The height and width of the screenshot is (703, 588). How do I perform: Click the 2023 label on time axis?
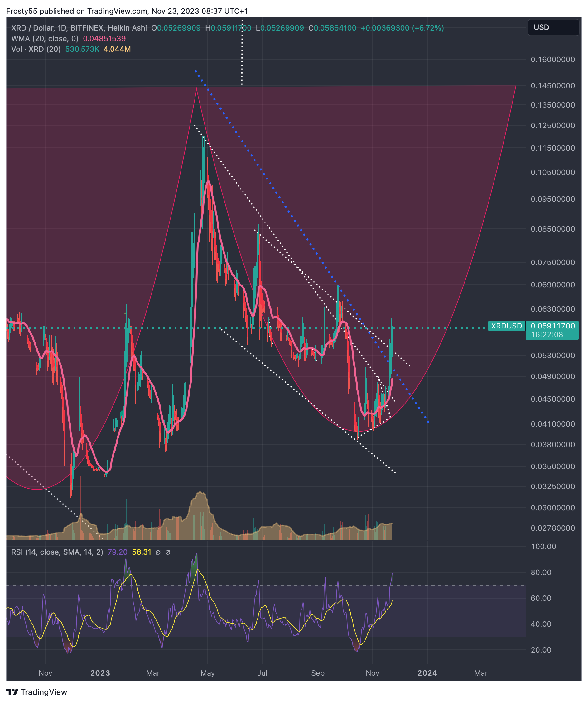[100, 673]
